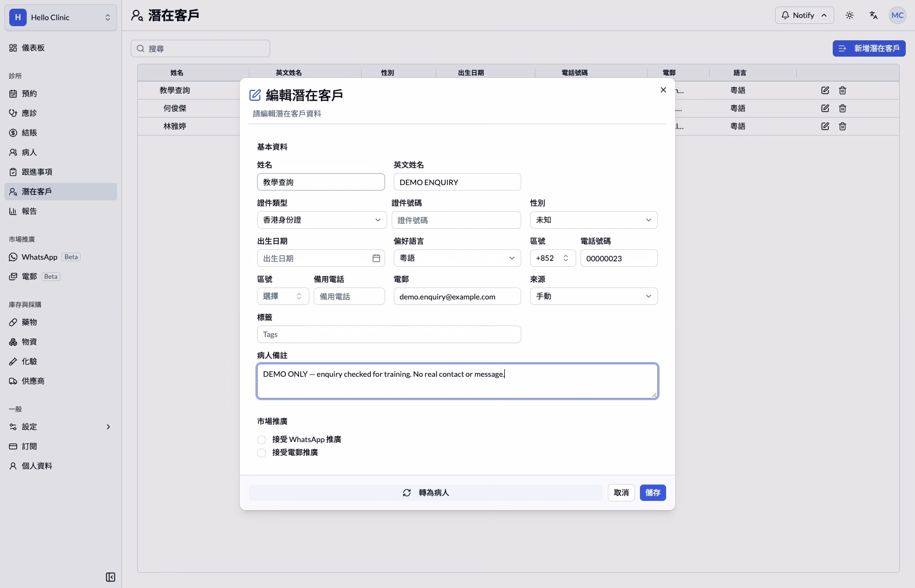Image resolution: width=915 pixels, height=588 pixels.
Task: Open the Hello Clinic switcher
Action: (60, 17)
